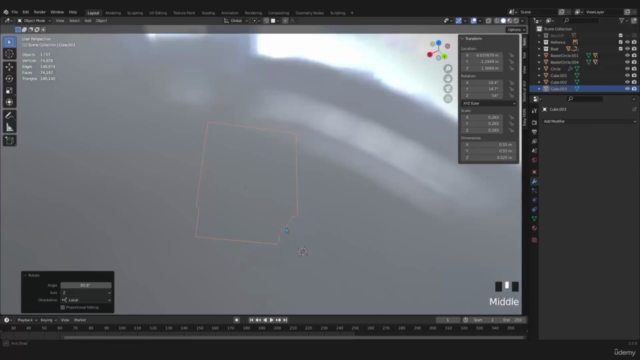The width and height of the screenshot is (640, 360).
Task: Switch to the UV Editing workspace tab
Action: (158, 13)
